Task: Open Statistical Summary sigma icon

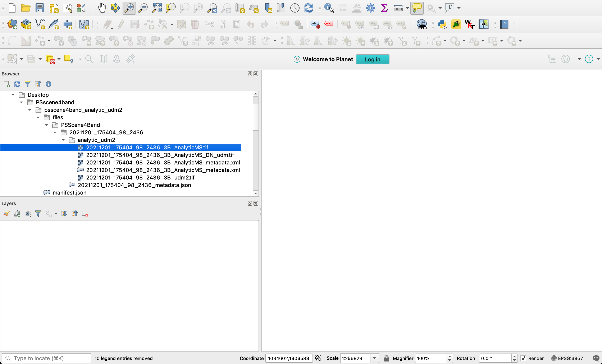Action: [x=384, y=8]
